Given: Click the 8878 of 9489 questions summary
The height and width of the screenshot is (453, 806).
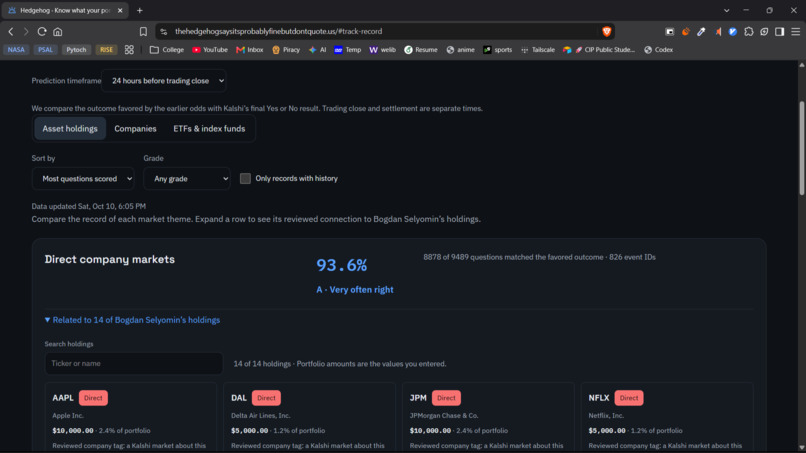Looking at the screenshot, I should coord(539,257).
